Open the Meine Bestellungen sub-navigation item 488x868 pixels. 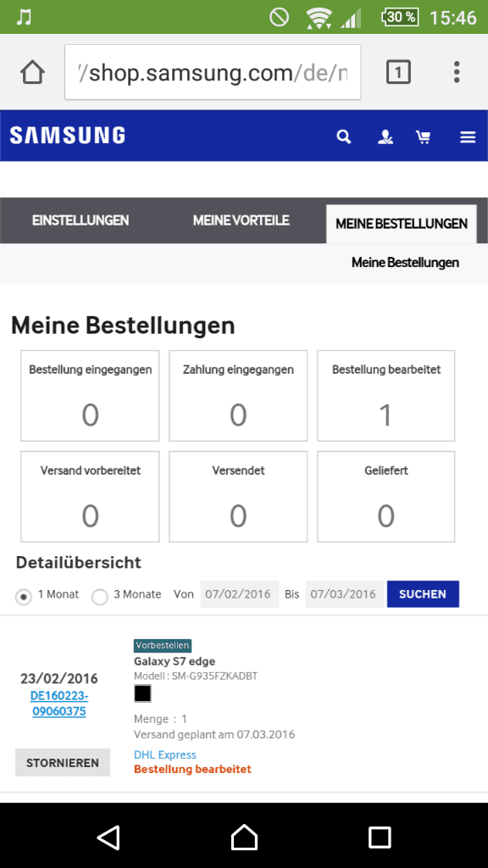point(405,263)
